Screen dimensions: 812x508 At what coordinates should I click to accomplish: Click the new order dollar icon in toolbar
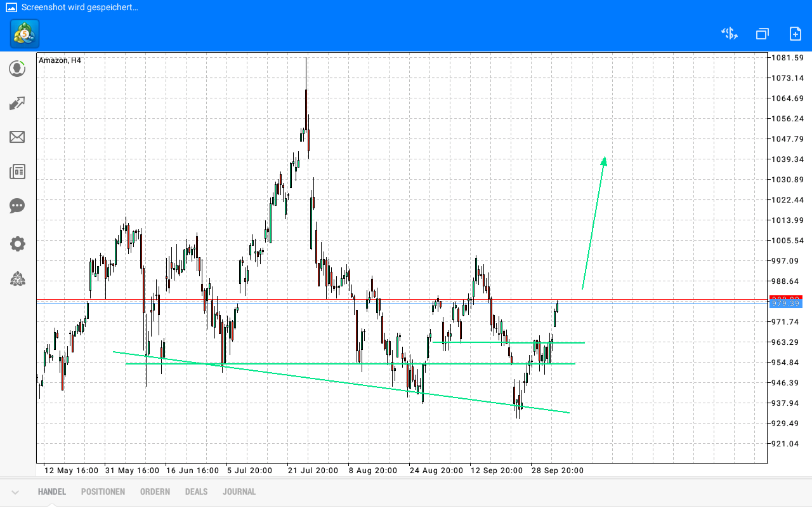(728, 33)
